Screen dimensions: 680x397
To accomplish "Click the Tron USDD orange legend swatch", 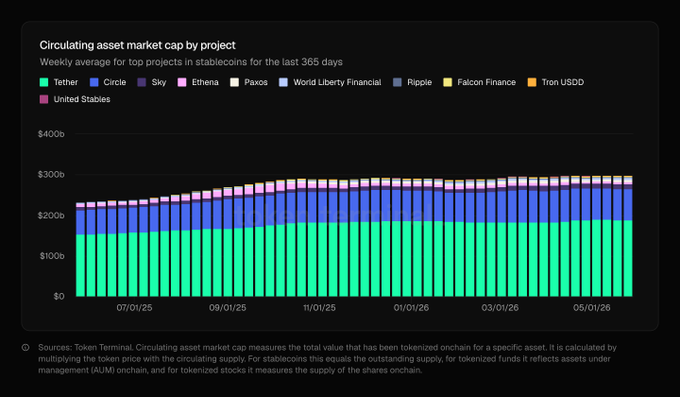I will (x=532, y=82).
